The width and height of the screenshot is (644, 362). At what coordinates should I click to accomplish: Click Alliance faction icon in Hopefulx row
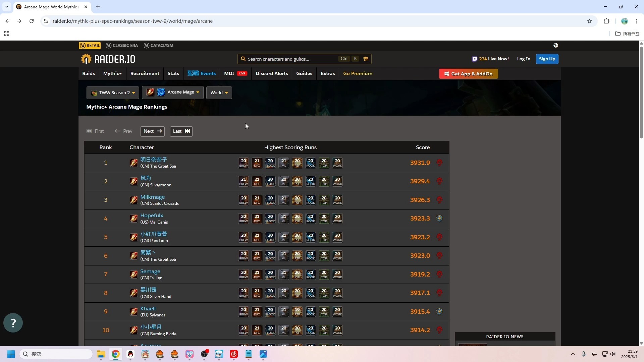(x=439, y=219)
